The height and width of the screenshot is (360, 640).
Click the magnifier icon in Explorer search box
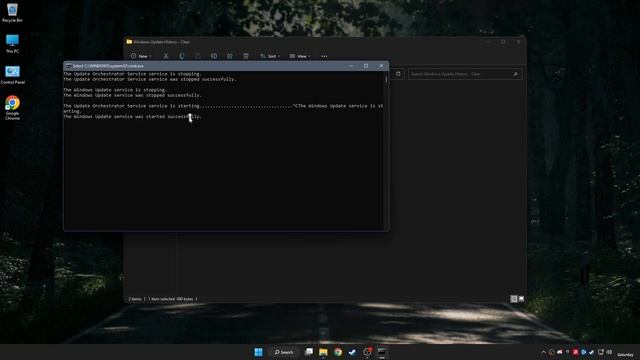point(515,74)
